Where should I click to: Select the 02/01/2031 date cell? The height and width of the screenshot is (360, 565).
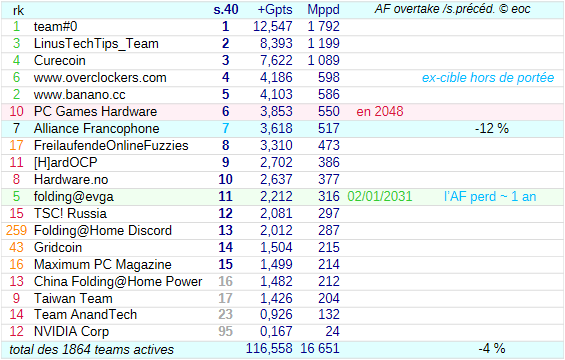tap(380, 197)
